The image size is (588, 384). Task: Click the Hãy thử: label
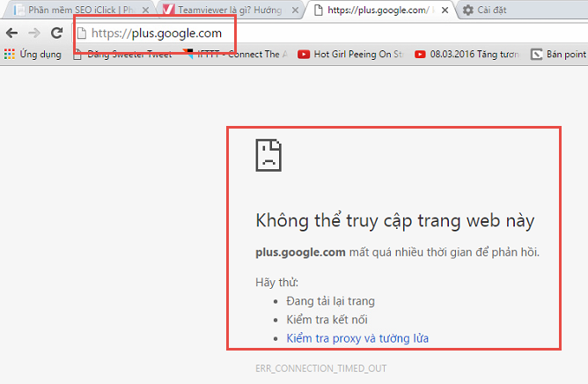tap(276, 283)
